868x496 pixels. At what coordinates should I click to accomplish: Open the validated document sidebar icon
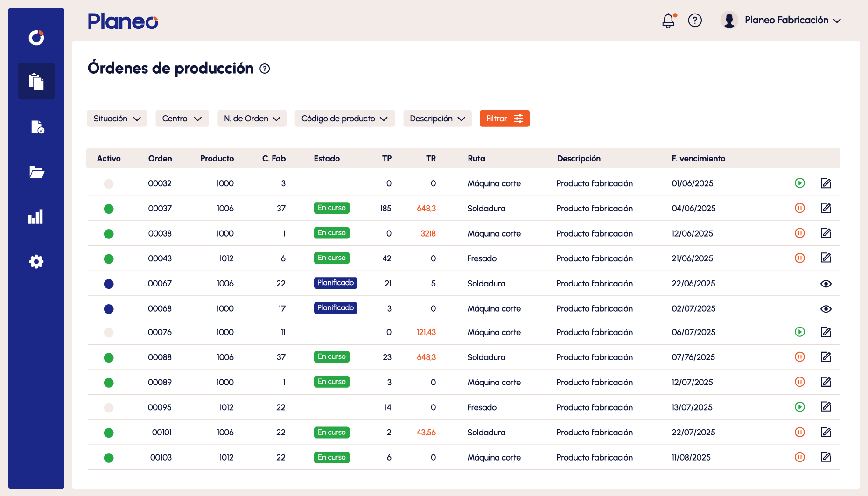pyautogui.click(x=37, y=127)
